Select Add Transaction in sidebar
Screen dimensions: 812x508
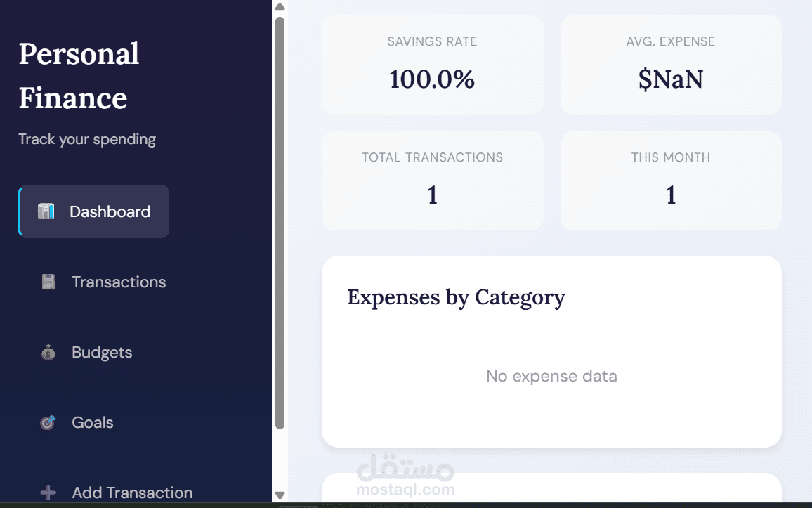(x=132, y=493)
